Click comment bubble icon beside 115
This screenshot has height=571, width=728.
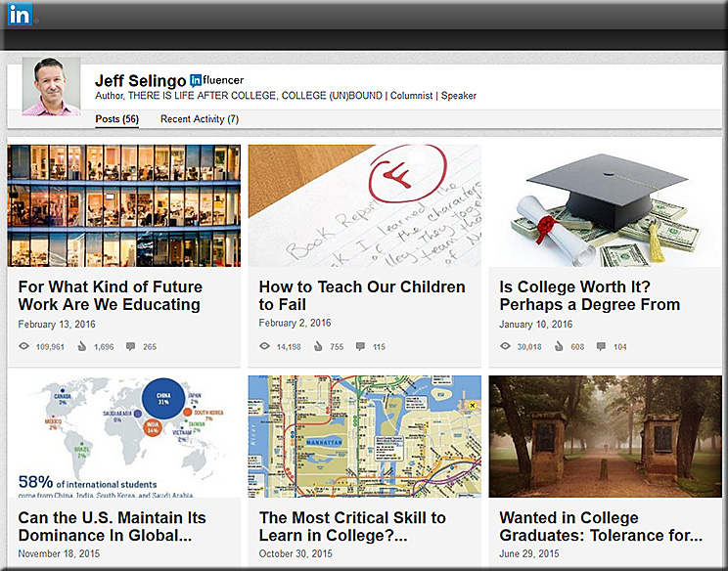[360, 346]
